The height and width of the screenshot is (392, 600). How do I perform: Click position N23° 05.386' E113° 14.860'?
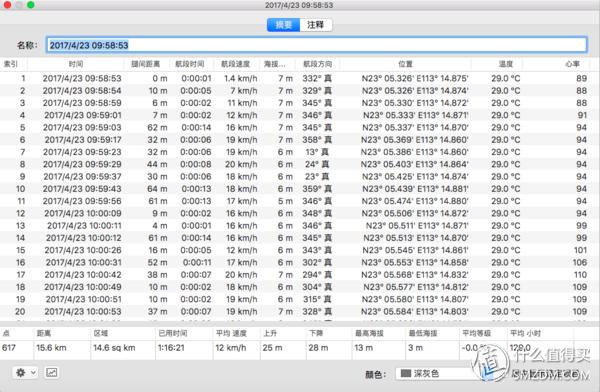click(415, 152)
